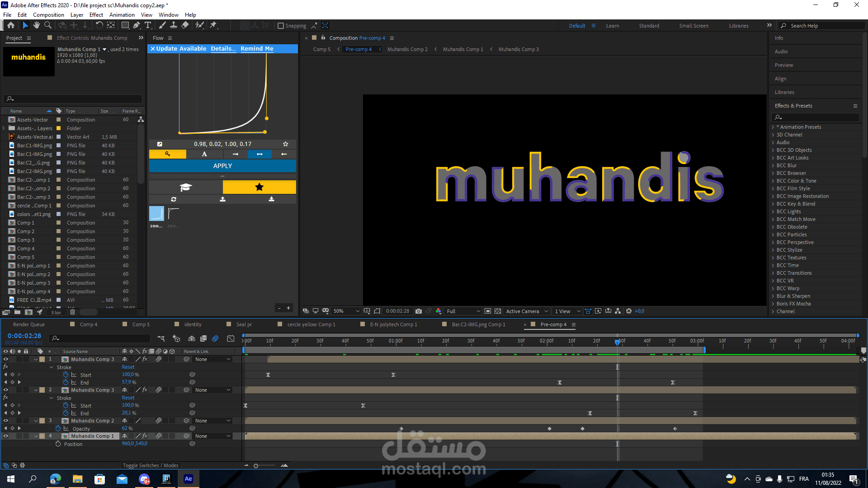868x488 pixels.
Task: Enable the Snapping checkbox
Action: 281,26
